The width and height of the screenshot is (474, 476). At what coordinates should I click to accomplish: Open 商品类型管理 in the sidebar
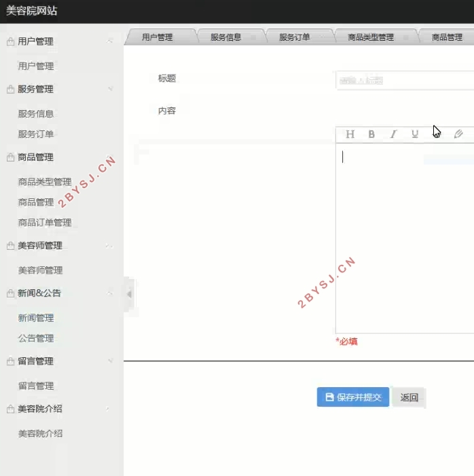click(x=45, y=182)
